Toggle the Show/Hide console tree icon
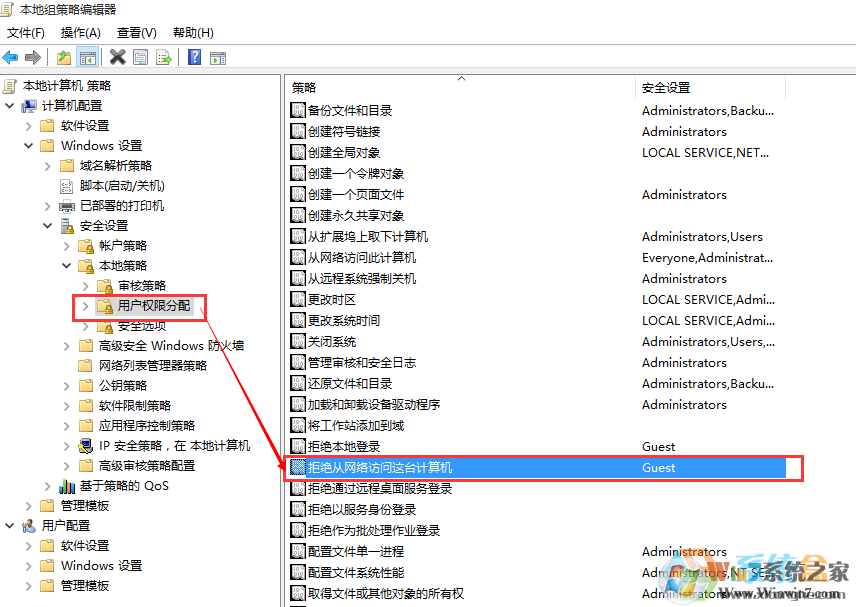856x607 pixels. pos(87,57)
